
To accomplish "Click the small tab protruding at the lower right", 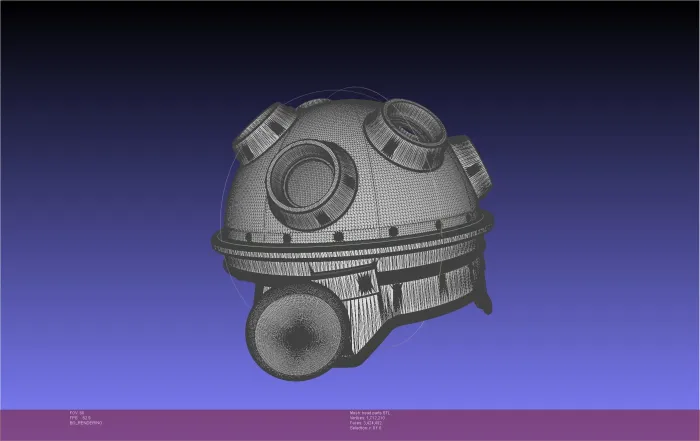I will tap(485, 300).
